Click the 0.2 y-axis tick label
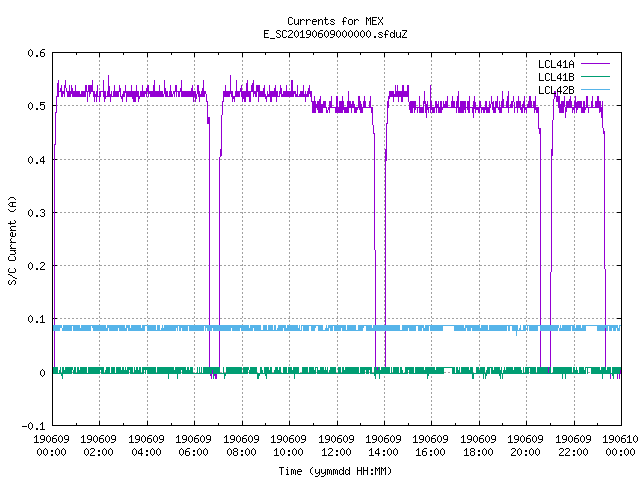Image resolution: width=640 pixels, height=480 pixels. pos(36,266)
